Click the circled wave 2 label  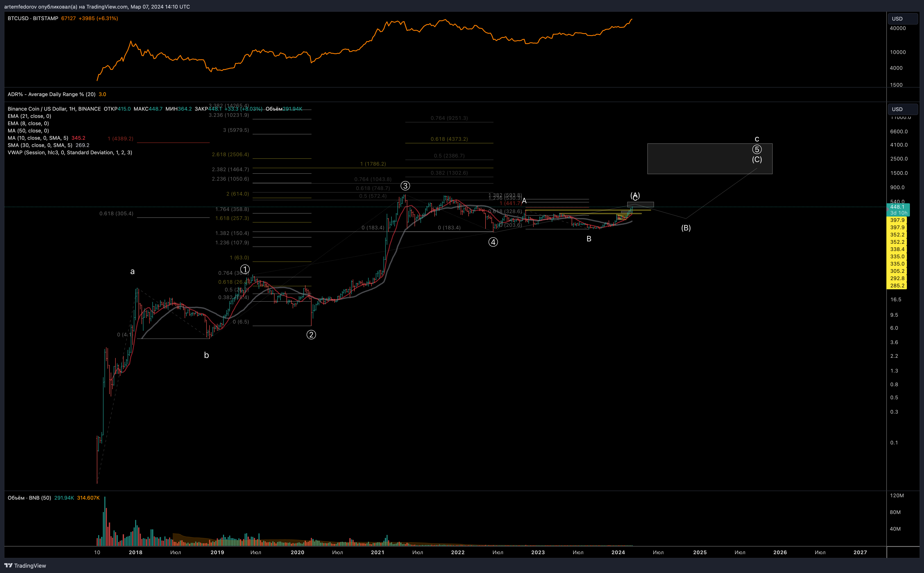tap(311, 335)
